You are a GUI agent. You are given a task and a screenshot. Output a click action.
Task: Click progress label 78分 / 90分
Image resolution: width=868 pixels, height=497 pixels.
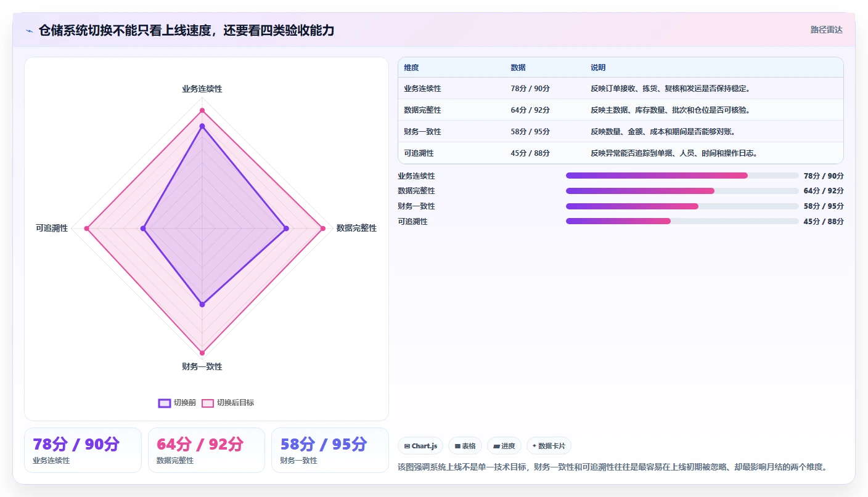coord(824,176)
